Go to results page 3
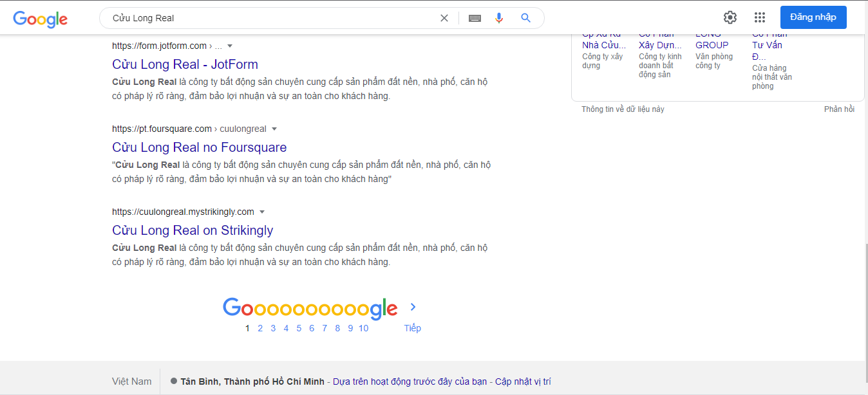Screen dimensions: 868x395 coord(273,328)
